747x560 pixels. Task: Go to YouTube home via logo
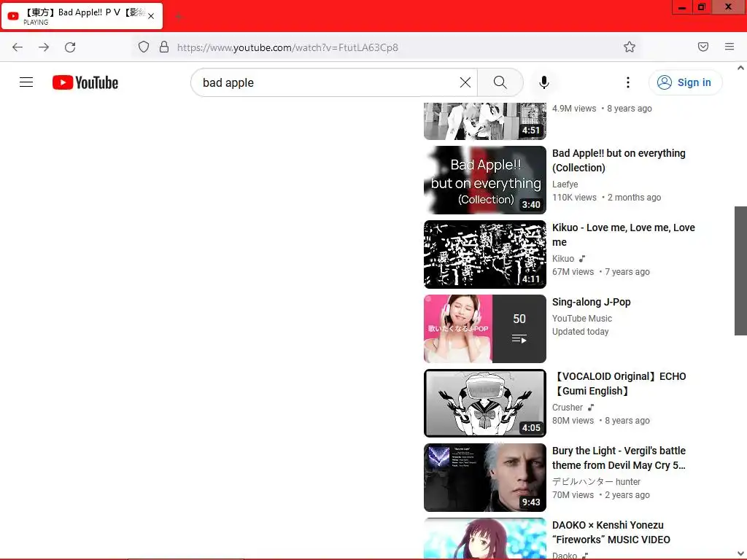click(85, 82)
